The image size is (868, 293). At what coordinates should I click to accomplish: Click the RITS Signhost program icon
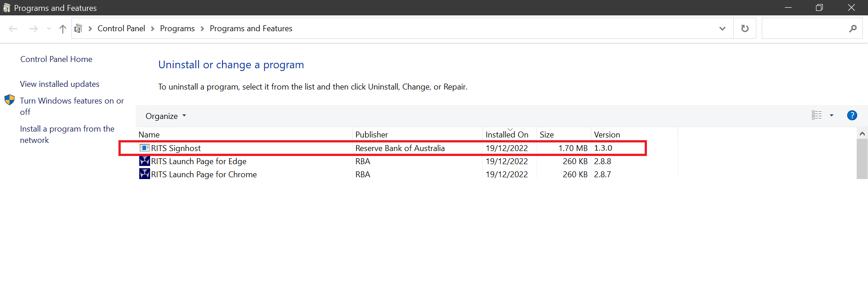click(x=144, y=148)
